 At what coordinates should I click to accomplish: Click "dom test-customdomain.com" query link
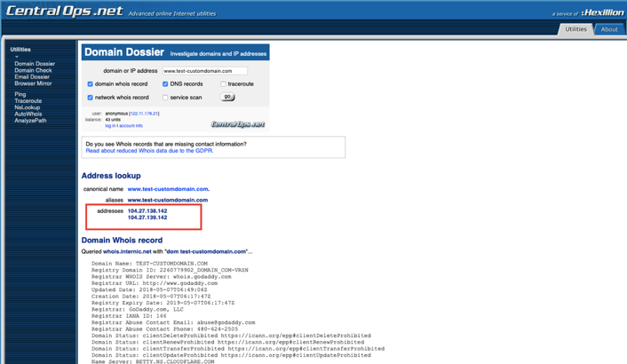click(x=205, y=251)
